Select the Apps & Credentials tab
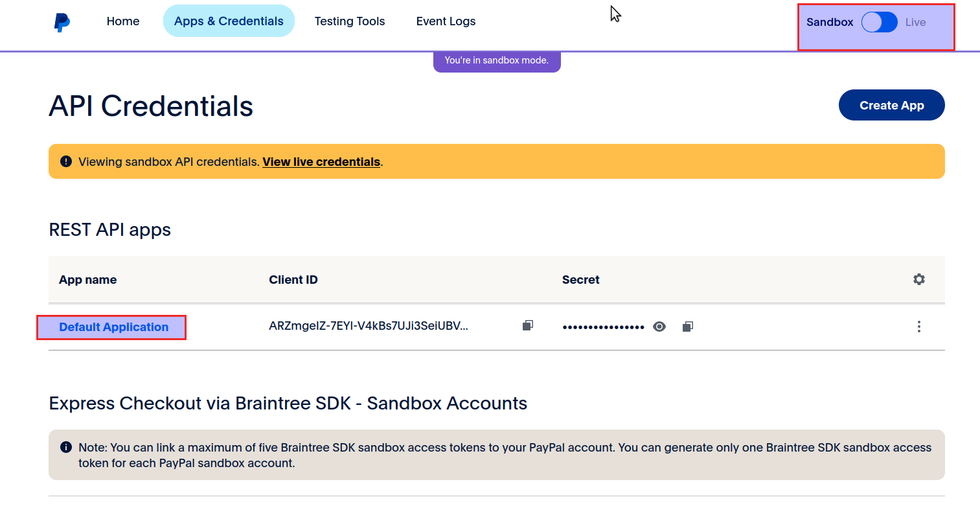 [x=229, y=21]
